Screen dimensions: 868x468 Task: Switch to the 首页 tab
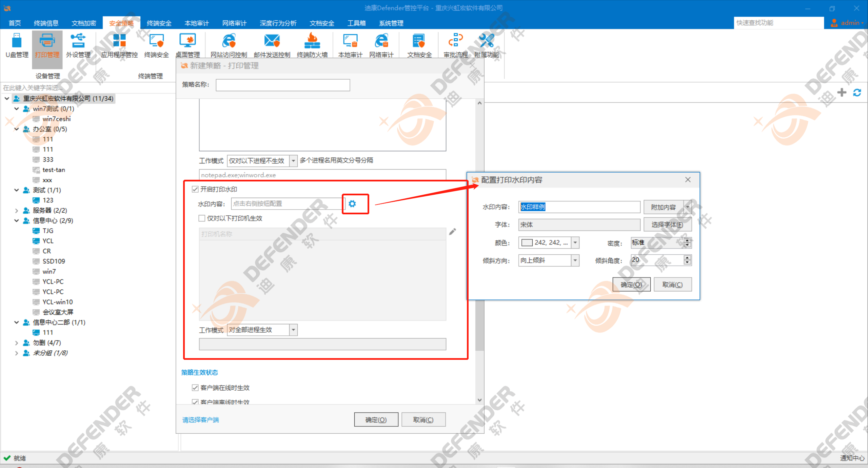click(15, 23)
